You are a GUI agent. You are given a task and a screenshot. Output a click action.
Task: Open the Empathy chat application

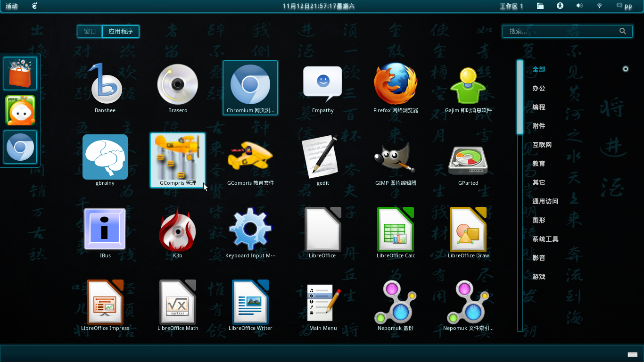(x=323, y=88)
